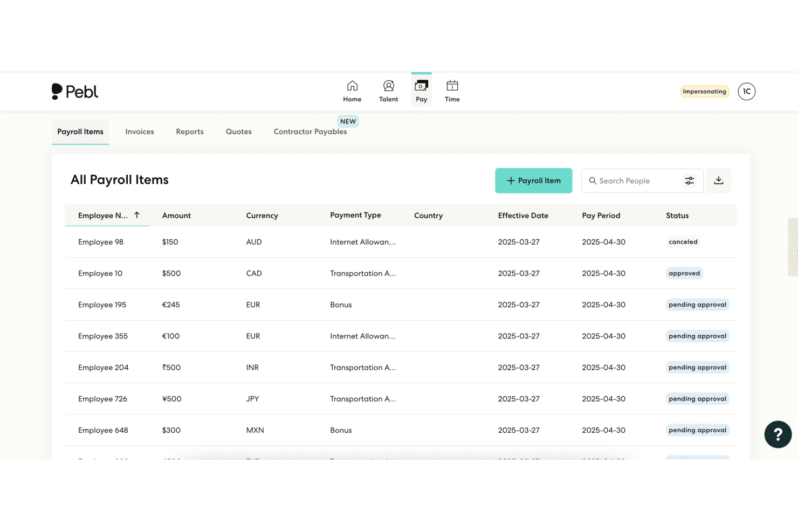The height and width of the screenshot is (532, 798).
Task: Click the MXN currency cell
Action: [255, 430]
